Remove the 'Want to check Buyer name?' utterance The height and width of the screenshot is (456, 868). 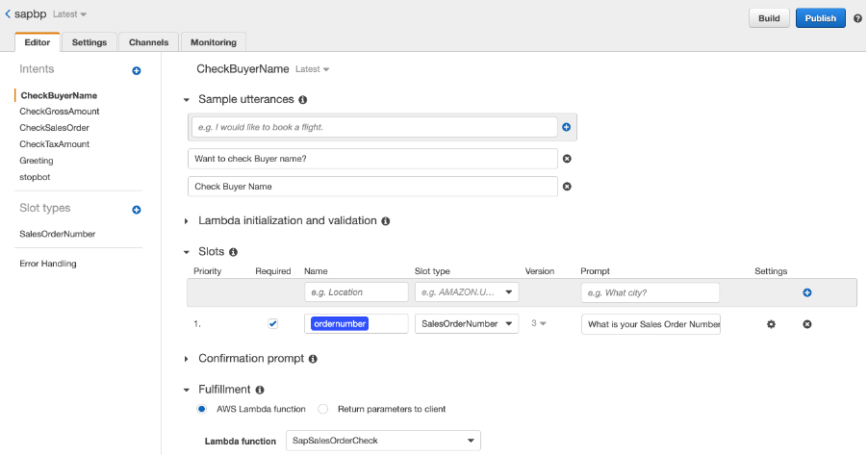click(x=567, y=159)
